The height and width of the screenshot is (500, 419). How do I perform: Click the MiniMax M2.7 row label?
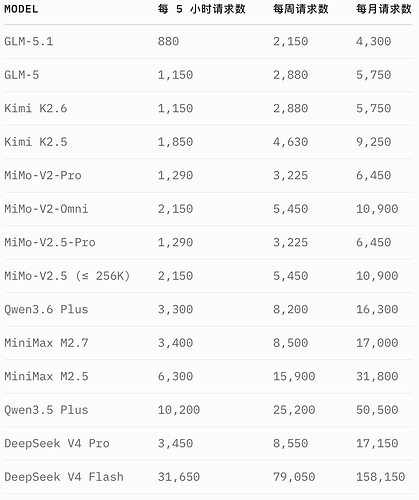46,343
